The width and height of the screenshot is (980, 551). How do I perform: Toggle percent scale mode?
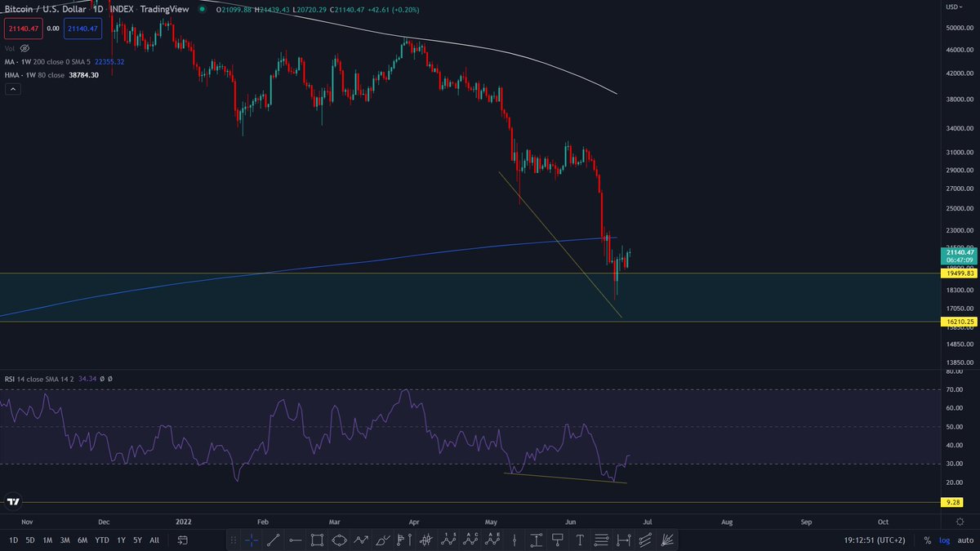point(927,540)
